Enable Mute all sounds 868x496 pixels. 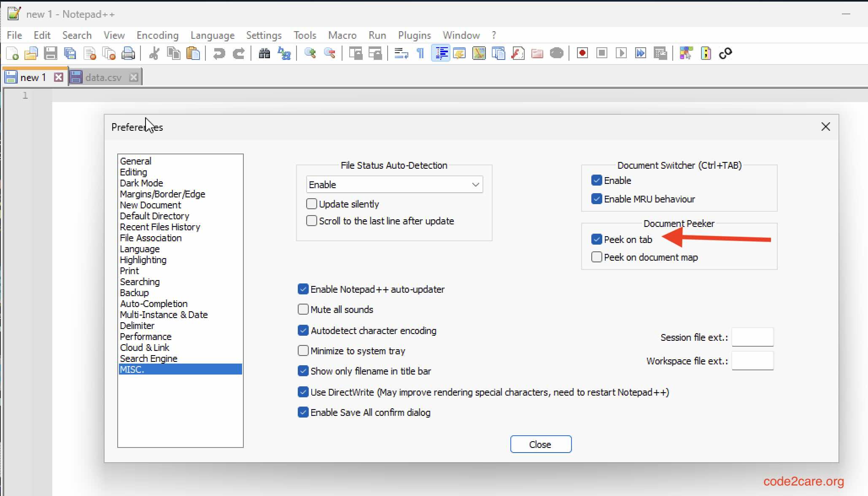(x=303, y=309)
